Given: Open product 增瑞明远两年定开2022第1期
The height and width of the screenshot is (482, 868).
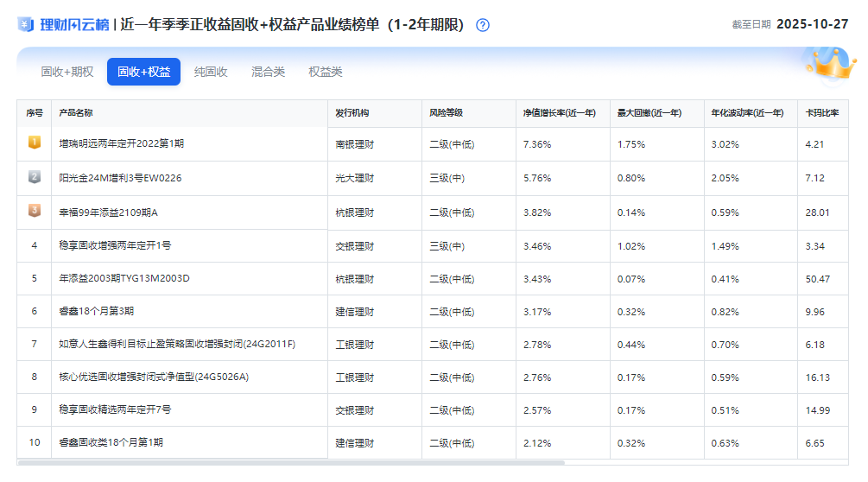Looking at the screenshot, I should [121, 144].
